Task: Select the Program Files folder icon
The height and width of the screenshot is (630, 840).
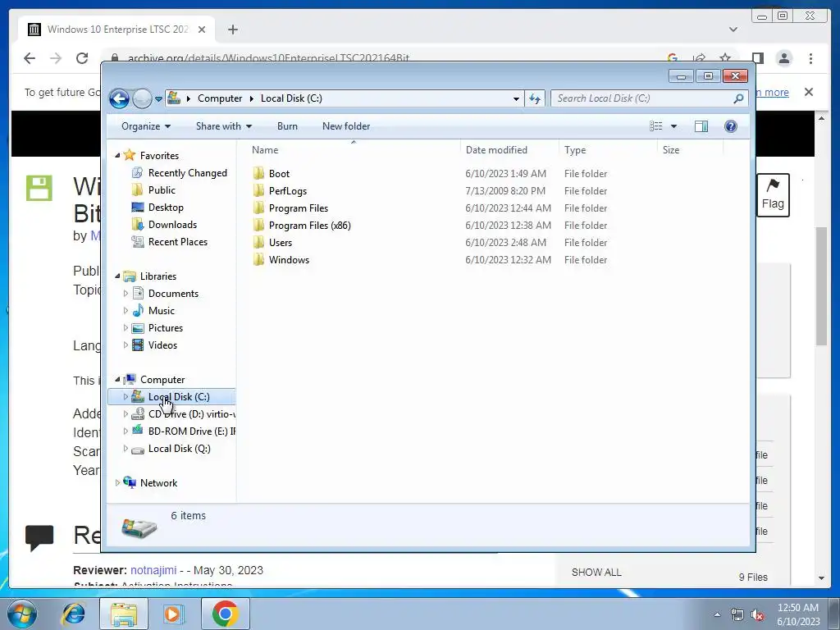Action: (258, 208)
